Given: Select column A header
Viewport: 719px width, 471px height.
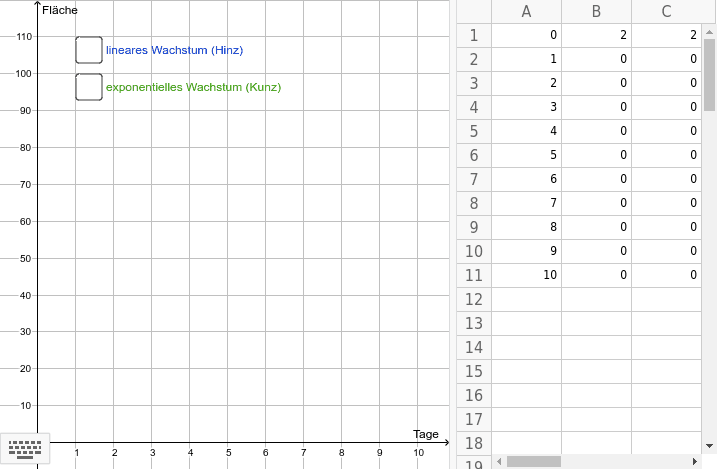Looking at the screenshot, I should [526, 11].
